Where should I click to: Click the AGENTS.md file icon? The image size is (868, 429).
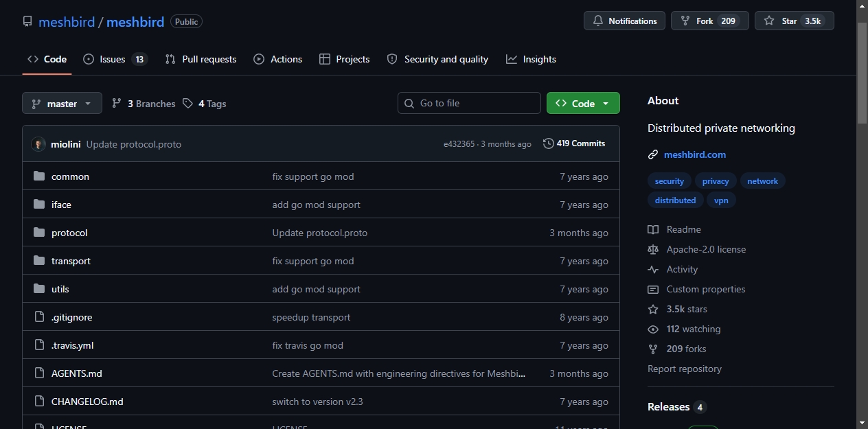[x=39, y=373]
